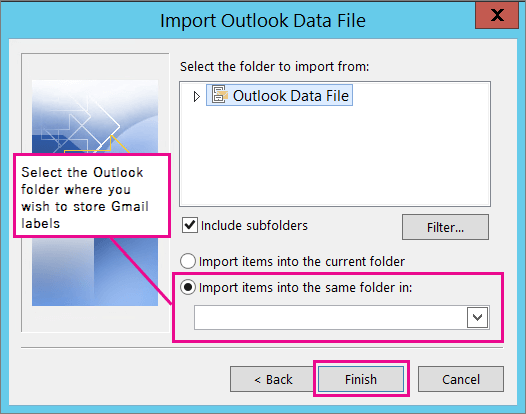Expand the Outlook Data File tree node
Viewport: 526px width, 414px height.
coord(197,97)
